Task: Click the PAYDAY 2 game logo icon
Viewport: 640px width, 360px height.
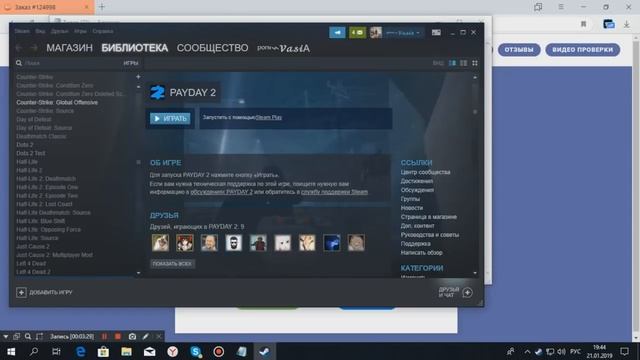Action: (157, 93)
